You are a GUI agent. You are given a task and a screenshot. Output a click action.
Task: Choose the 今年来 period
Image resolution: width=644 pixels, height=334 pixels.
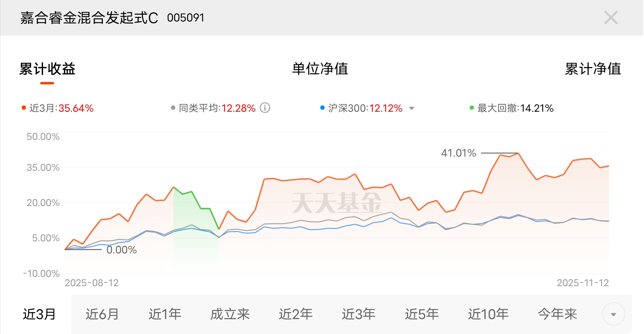(557, 314)
